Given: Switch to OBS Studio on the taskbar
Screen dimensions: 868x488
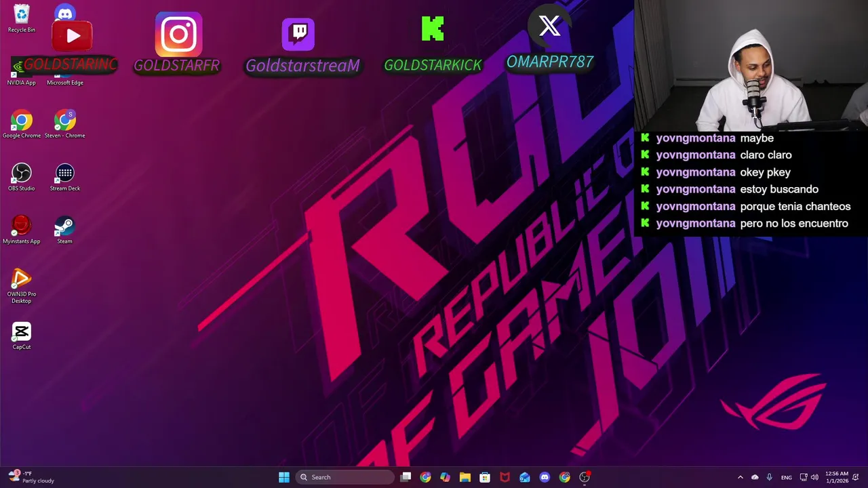Looking at the screenshot, I should [x=585, y=477].
